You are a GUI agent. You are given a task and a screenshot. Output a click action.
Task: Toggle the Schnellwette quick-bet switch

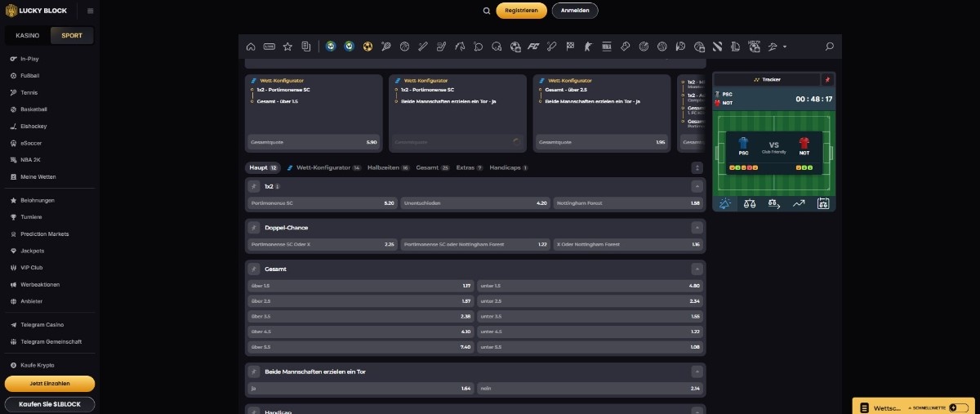957,407
